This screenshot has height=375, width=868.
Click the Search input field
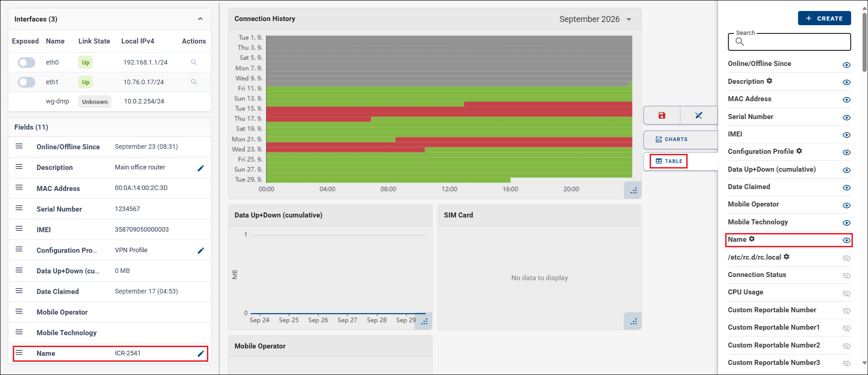click(789, 42)
